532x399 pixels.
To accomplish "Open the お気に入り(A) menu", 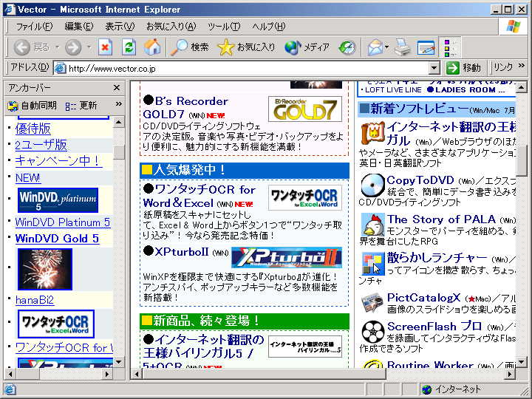I will 171,27.
